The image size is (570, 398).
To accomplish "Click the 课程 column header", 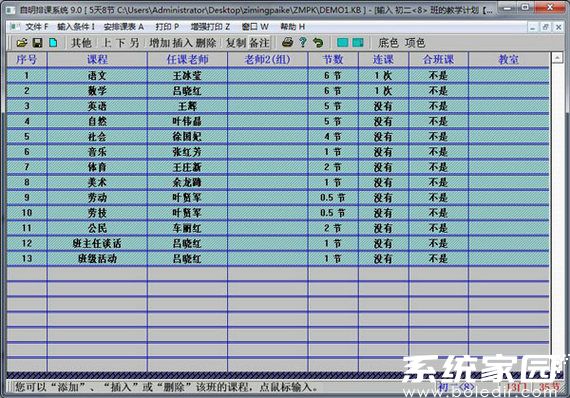I will 97,59.
